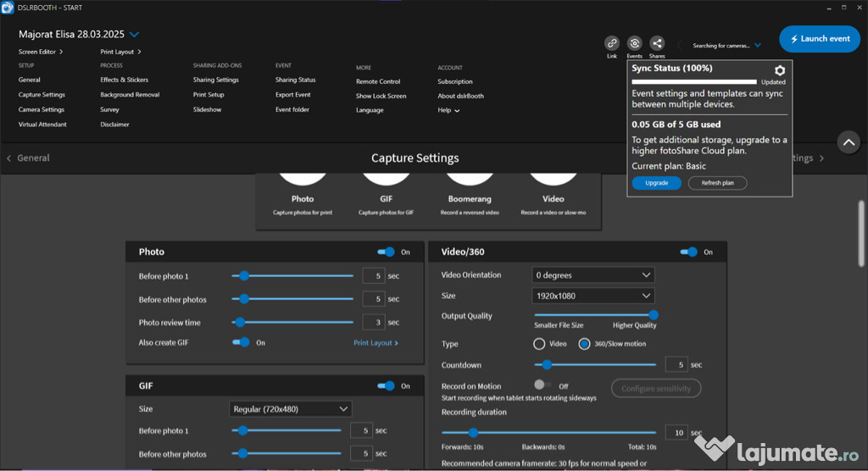
Task: Toggle the Photo section switch
Action: (x=386, y=252)
